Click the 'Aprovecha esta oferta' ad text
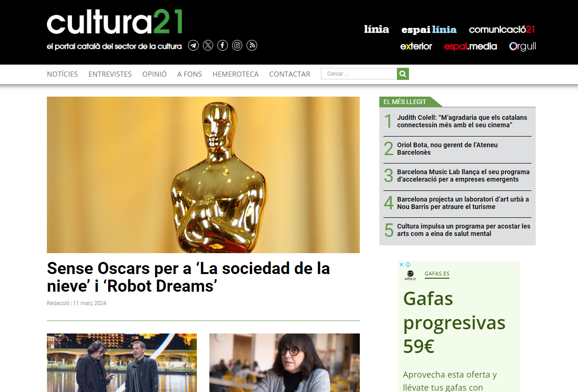The height and width of the screenshot is (392, 578). pyautogui.click(x=450, y=381)
